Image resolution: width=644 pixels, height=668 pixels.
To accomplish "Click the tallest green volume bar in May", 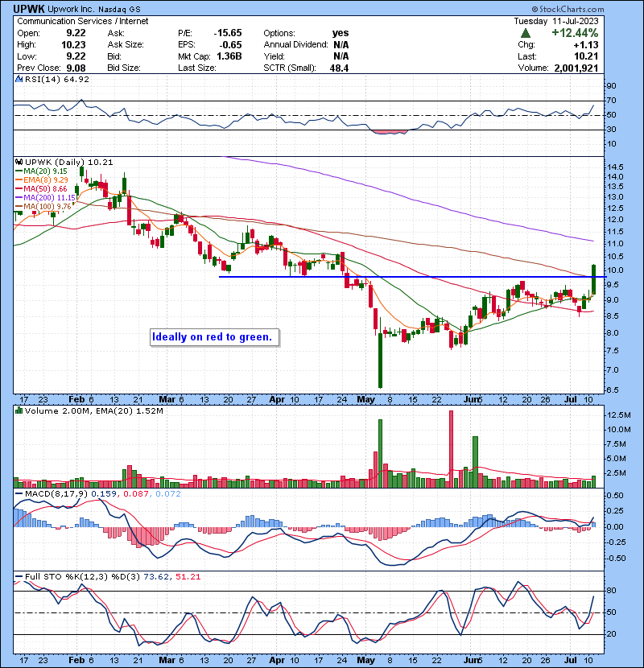I will 380,453.
